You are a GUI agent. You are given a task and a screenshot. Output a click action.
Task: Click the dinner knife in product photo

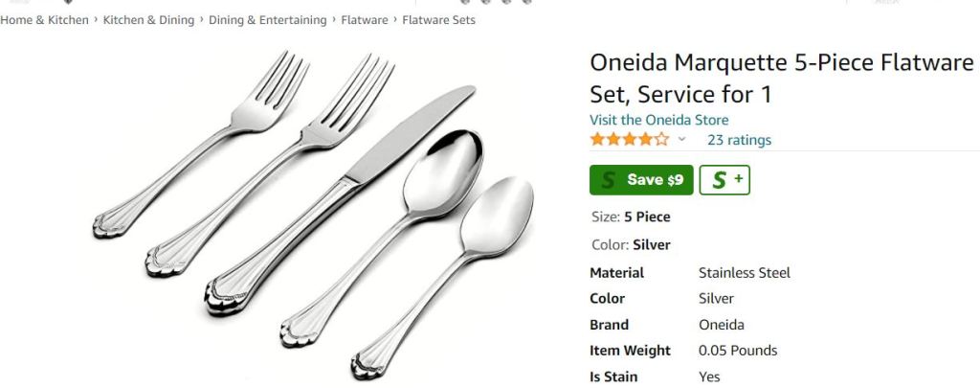pyautogui.click(x=340, y=200)
